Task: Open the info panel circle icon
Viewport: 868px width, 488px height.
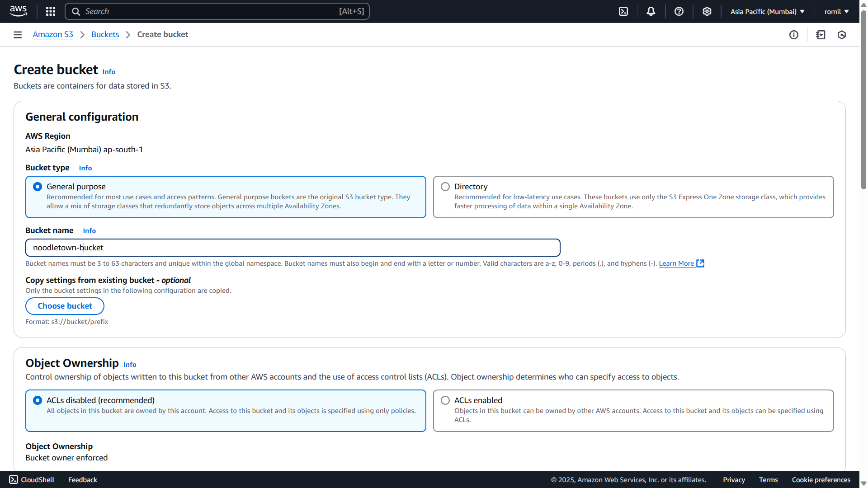Action: 794,35
